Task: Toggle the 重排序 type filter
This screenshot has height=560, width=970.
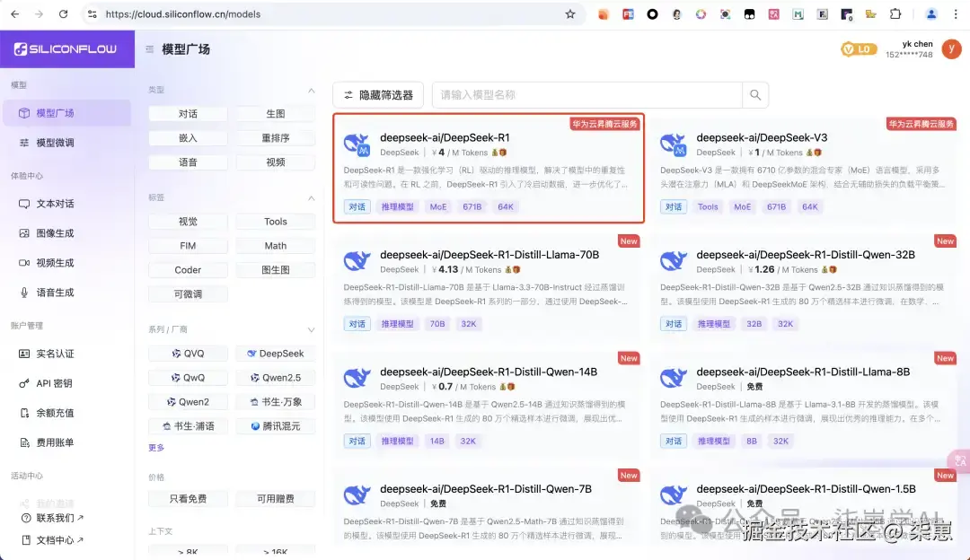Action: click(x=276, y=138)
